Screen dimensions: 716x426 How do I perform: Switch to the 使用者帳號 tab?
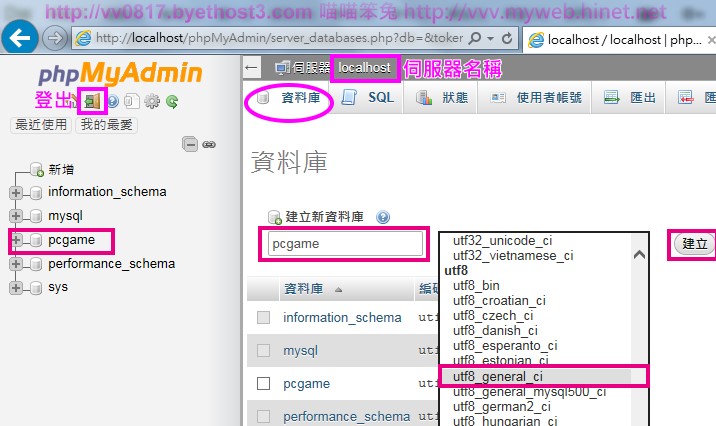coord(535,98)
